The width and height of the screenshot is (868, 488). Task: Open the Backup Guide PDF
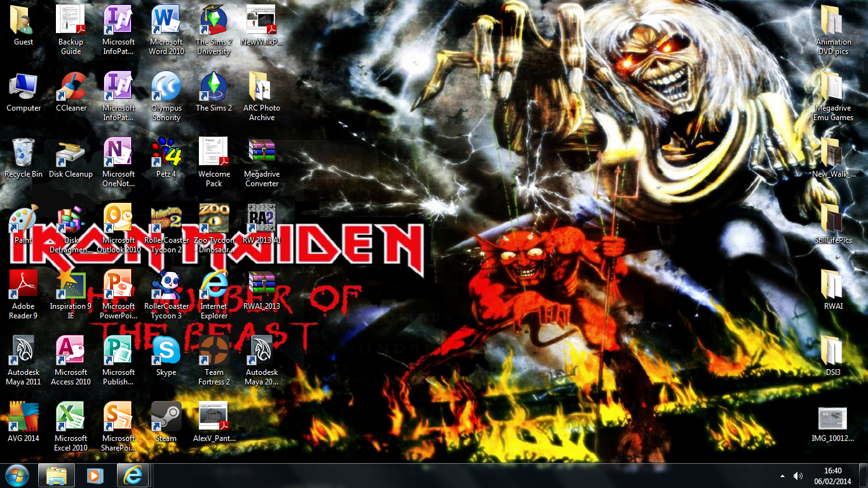pyautogui.click(x=71, y=31)
